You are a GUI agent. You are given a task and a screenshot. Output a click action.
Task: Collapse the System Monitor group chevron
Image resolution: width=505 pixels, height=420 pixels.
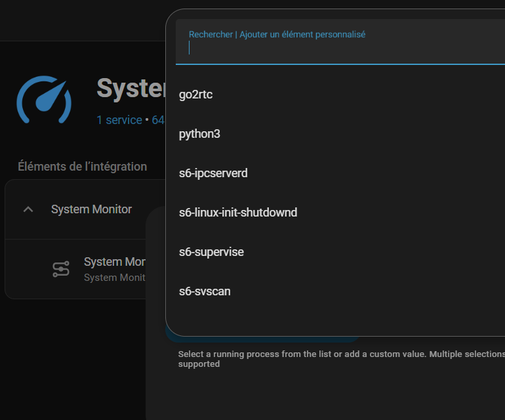point(28,209)
